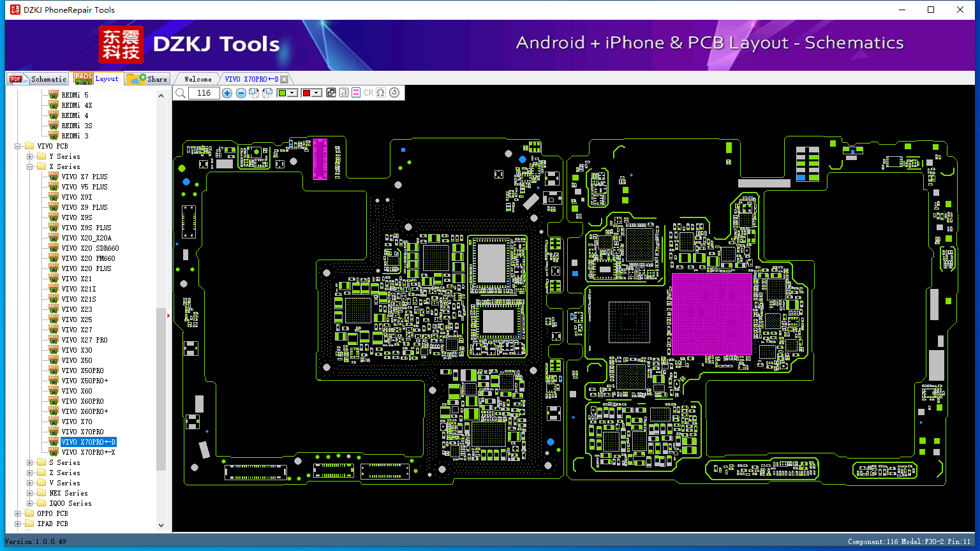Click the OPPO PCB folder icon
Image resolution: width=980 pixels, height=551 pixels.
click(x=29, y=513)
